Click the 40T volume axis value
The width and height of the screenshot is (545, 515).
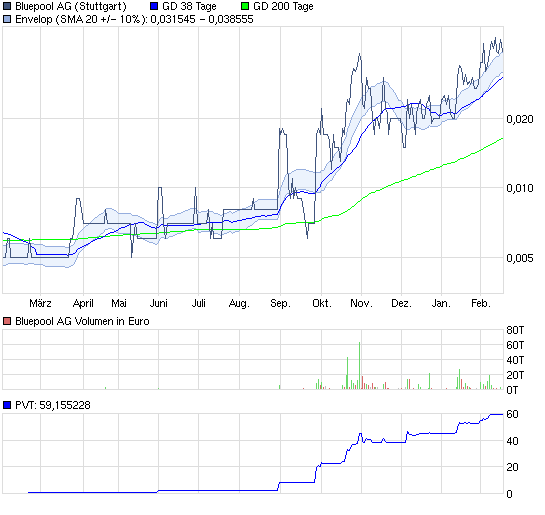pyautogui.click(x=515, y=360)
